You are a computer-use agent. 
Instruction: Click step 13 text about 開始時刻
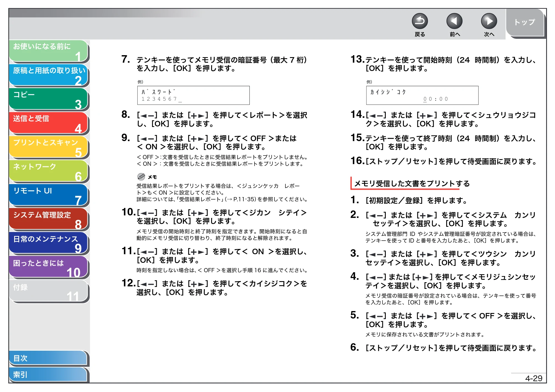(451, 64)
